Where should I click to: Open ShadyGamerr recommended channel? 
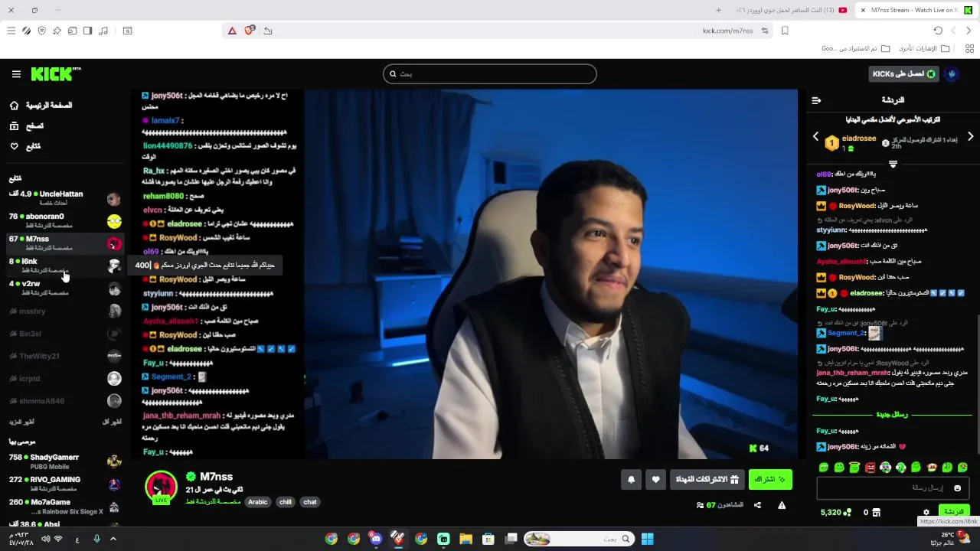(65, 461)
